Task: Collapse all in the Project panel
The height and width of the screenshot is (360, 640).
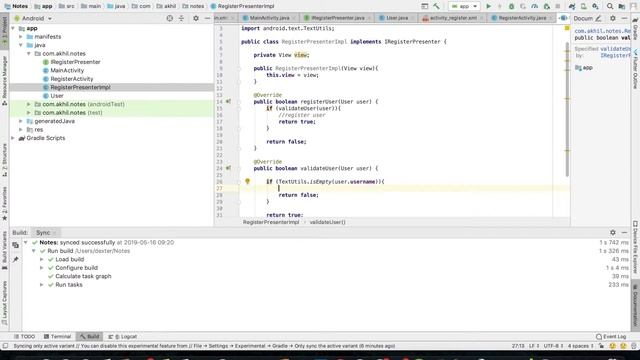Action: point(182,18)
